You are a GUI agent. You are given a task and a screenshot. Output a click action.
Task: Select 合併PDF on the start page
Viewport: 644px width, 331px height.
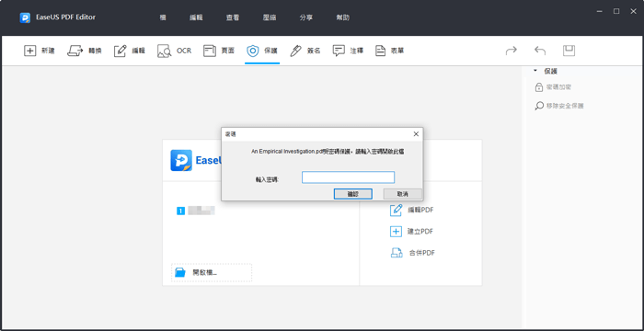[412, 253]
